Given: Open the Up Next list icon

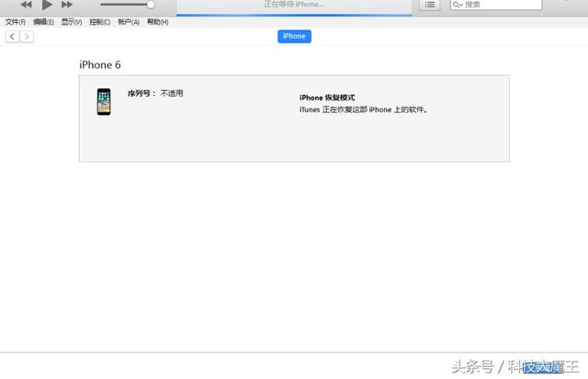Looking at the screenshot, I should point(430,5).
